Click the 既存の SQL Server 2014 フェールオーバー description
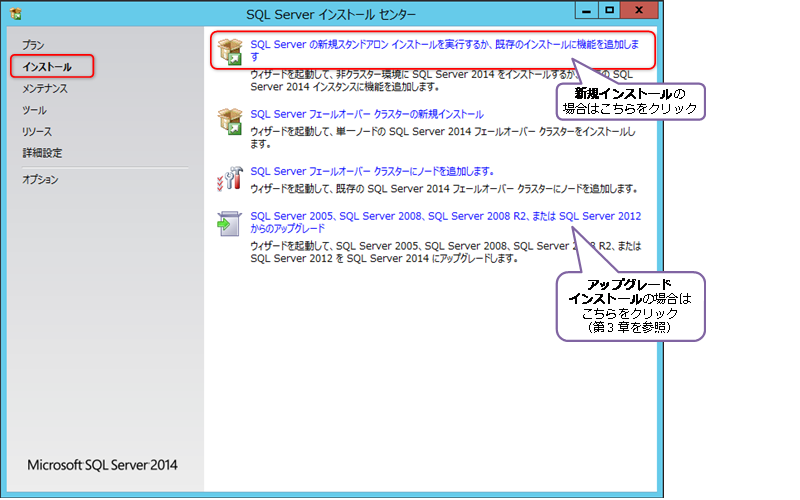This screenshot has width=800, height=500. (444, 189)
